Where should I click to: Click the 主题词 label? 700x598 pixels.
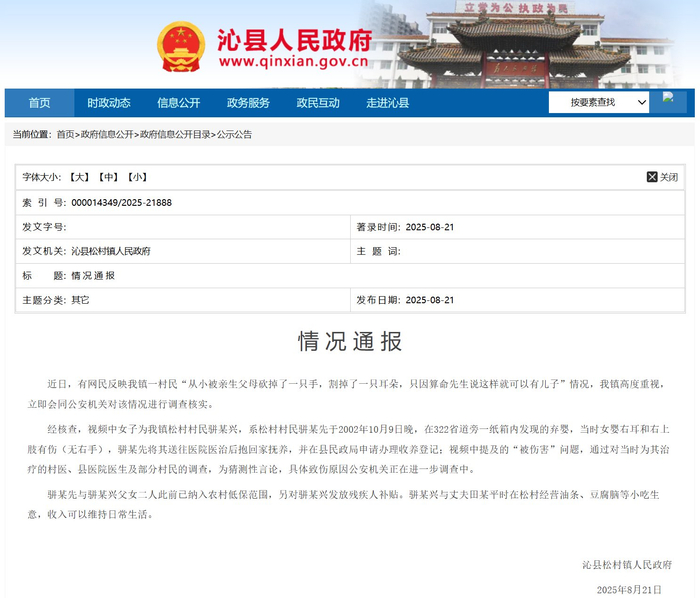pyautogui.click(x=378, y=251)
